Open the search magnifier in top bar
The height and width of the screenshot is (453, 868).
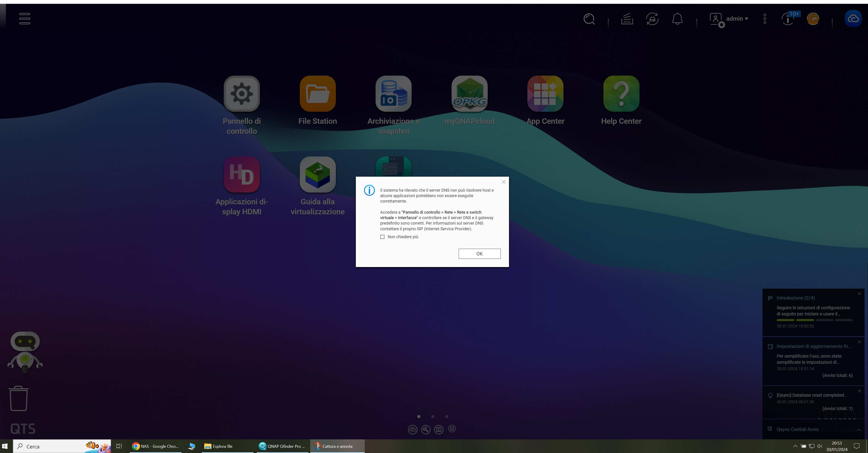tap(589, 19)
